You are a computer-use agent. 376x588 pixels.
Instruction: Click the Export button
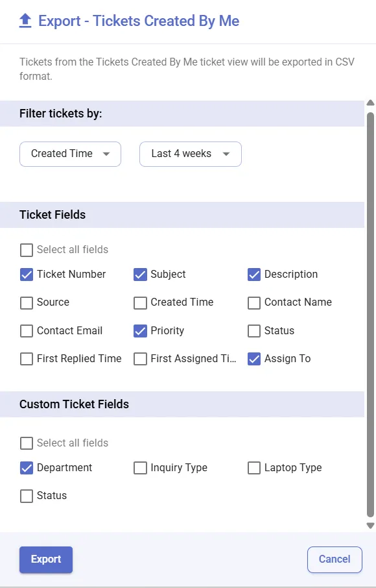coord(45,559)
